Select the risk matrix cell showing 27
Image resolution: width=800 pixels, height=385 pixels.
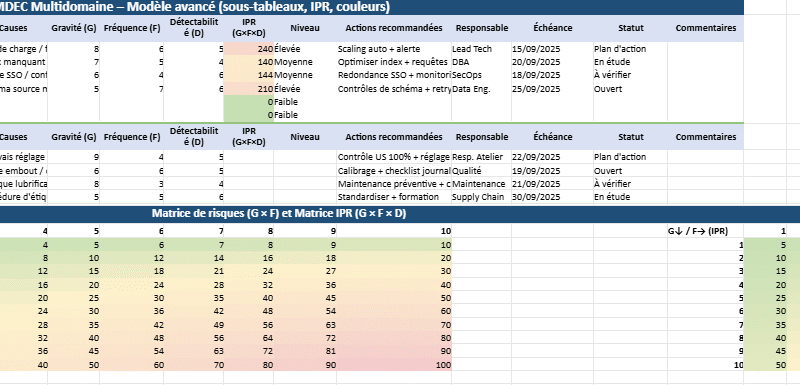(x=305, y=271)
